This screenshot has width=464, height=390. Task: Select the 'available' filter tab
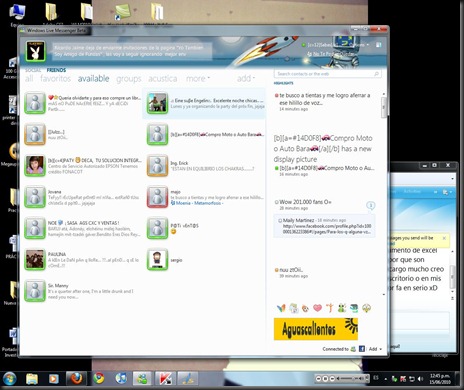pyautogui.click(x=93, y=79)
